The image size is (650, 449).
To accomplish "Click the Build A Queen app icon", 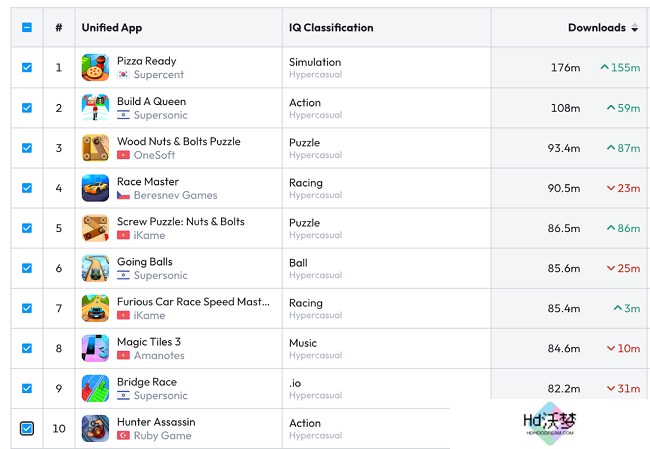I will point(95,108).
